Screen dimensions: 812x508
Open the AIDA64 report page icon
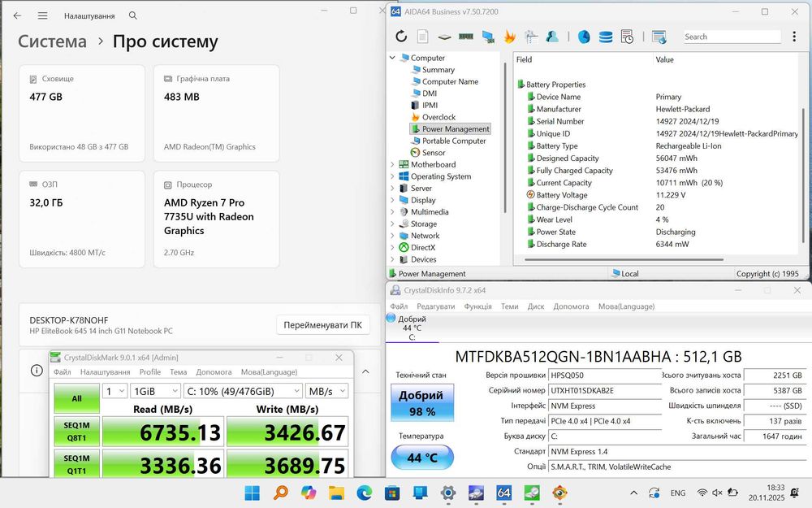(x=422, y=37)
